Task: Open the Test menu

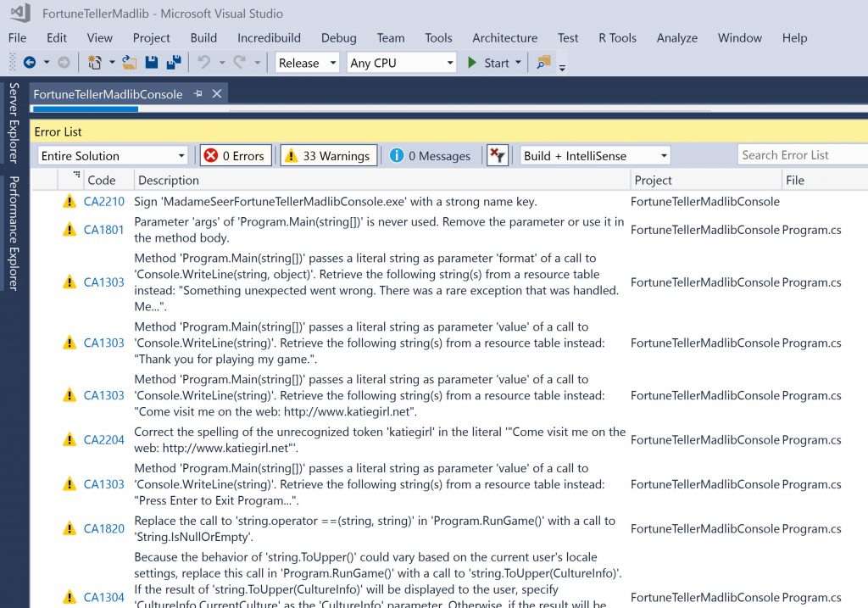Action: tap(568, 37)
